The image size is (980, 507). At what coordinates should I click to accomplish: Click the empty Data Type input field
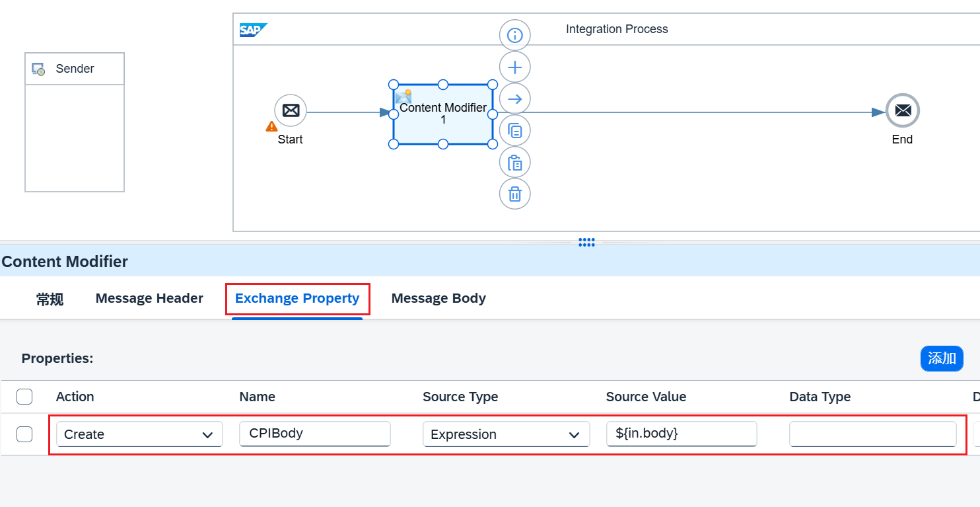pyautogui.click(x=872, y=434)
